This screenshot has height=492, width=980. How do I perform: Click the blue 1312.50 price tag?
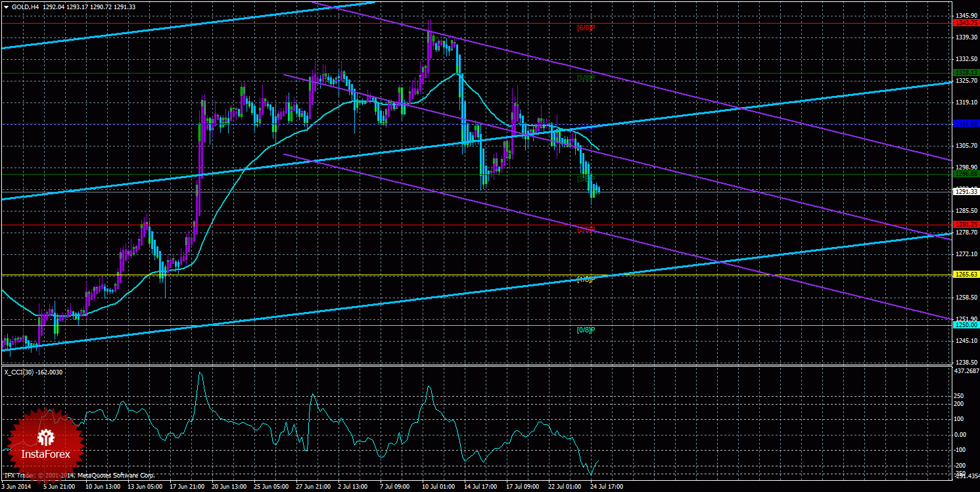(x=966, y=123)
